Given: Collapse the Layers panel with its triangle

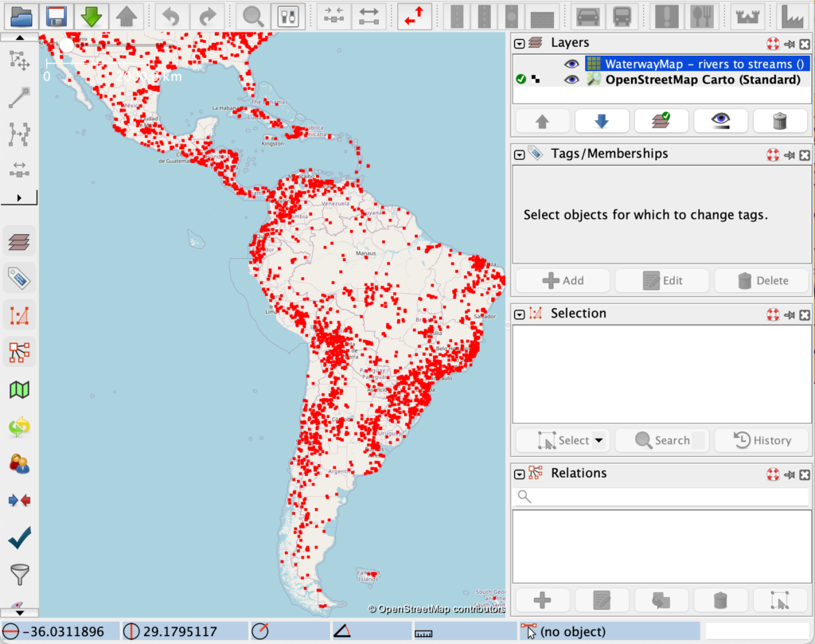Looking at the screenshot, I should [520, 44].
